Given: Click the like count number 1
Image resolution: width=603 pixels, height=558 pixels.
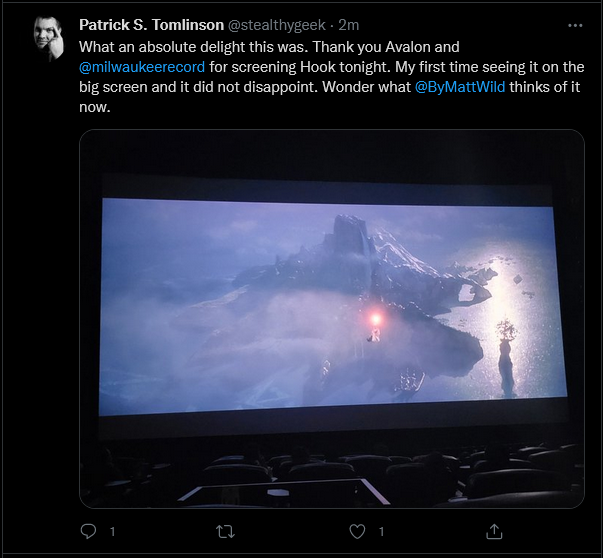Looking at the screenshot, I should (381, 531).
